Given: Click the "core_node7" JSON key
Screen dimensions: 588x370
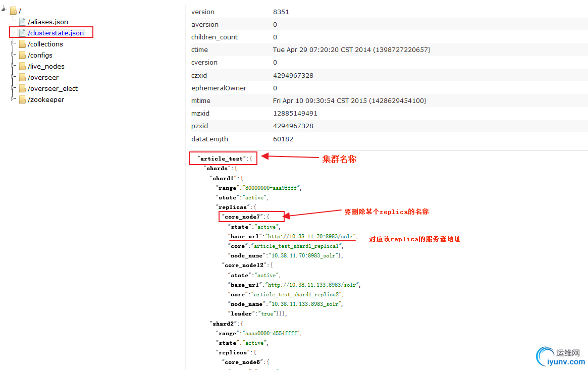Looking at the screenshot, I should (242, 217).
